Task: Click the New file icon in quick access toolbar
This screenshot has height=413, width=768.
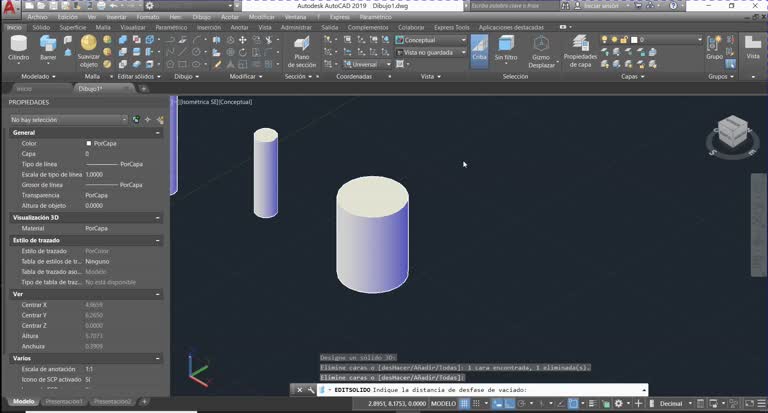Action: click(x=29, y=6)
